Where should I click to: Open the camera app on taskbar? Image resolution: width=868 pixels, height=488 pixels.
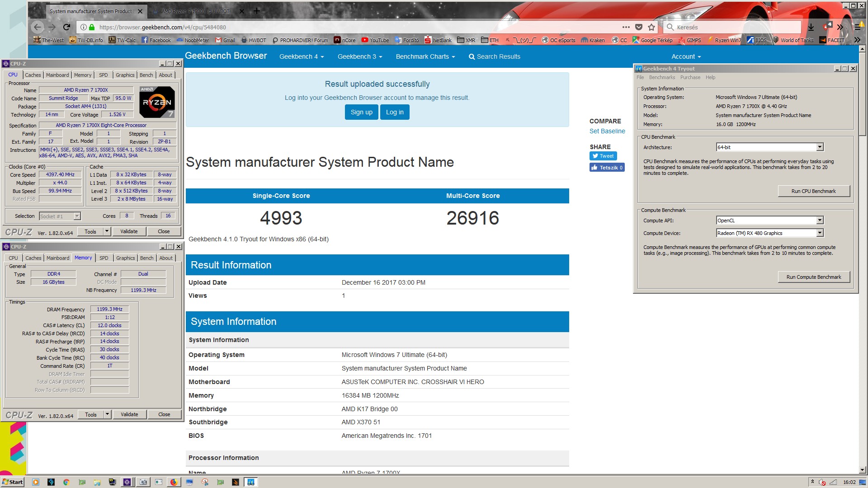(143, 482)
